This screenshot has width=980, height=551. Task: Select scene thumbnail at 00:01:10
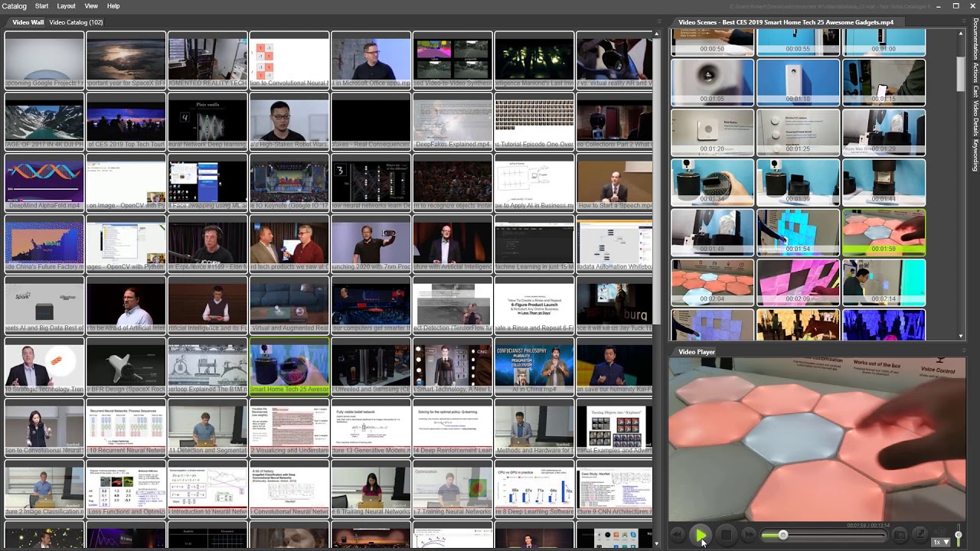tap(798, 82)
